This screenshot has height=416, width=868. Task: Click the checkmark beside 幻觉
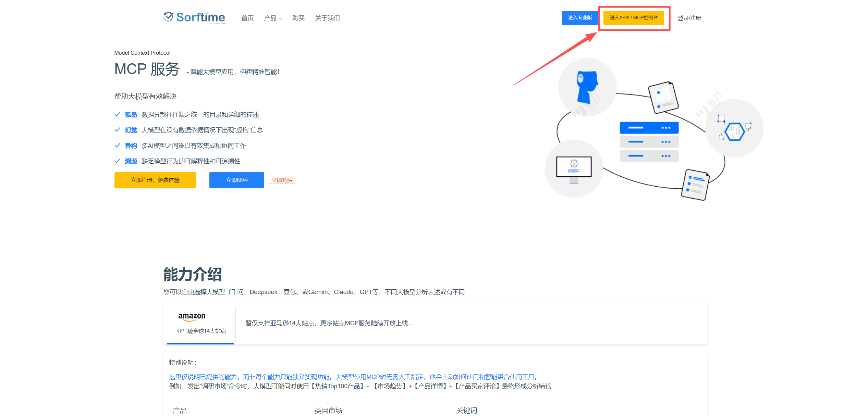point(117,130)
